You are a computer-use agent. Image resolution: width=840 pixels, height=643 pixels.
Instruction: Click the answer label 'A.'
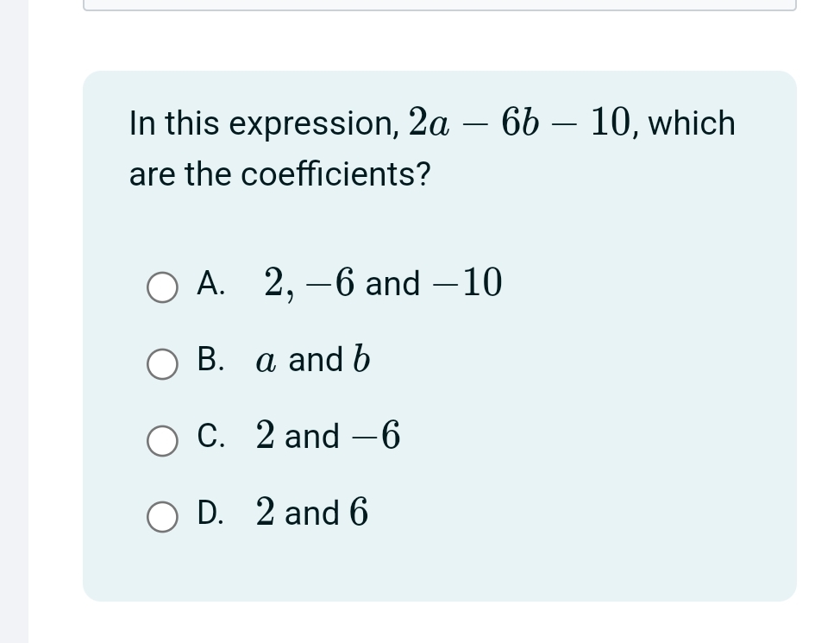[x=211, y=284]
